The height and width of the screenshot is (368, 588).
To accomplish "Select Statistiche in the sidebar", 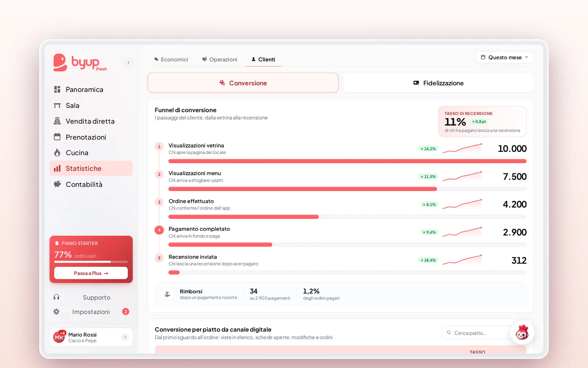I will pyautogui.click(x=91, y=169).
